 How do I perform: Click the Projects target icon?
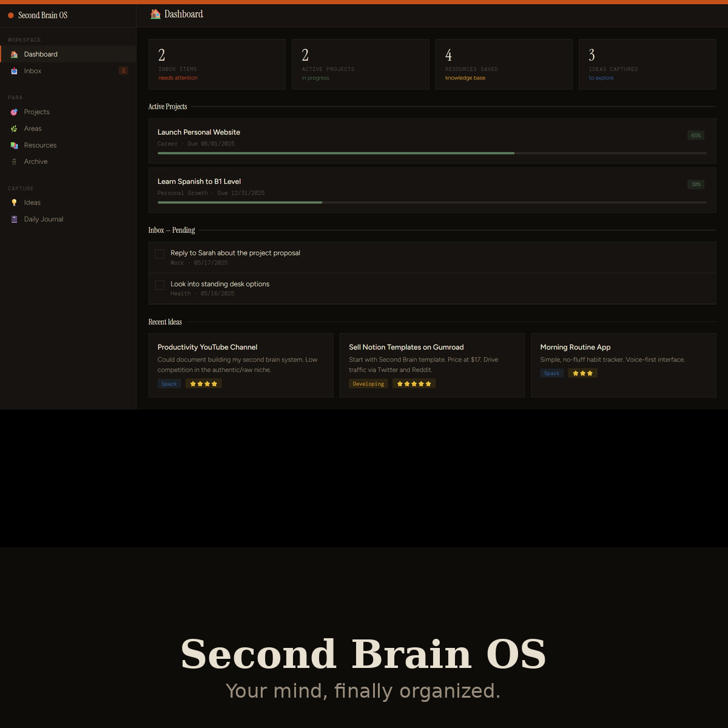coord(14,112)
